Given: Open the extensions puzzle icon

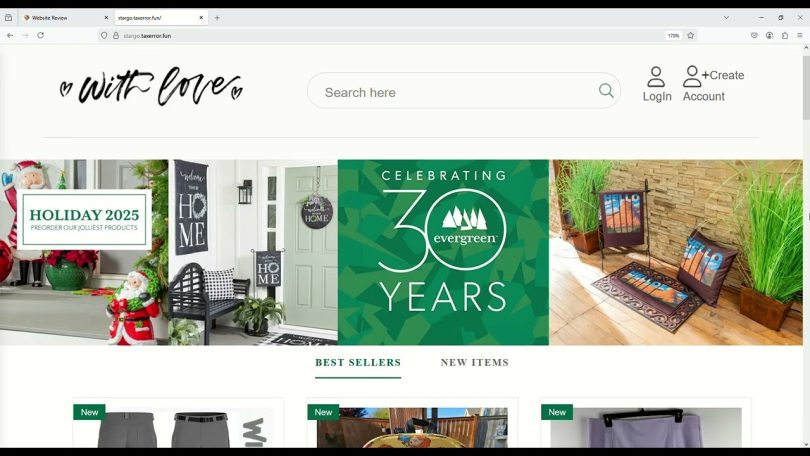Looking at the screenshot, I should pos(785,36).
